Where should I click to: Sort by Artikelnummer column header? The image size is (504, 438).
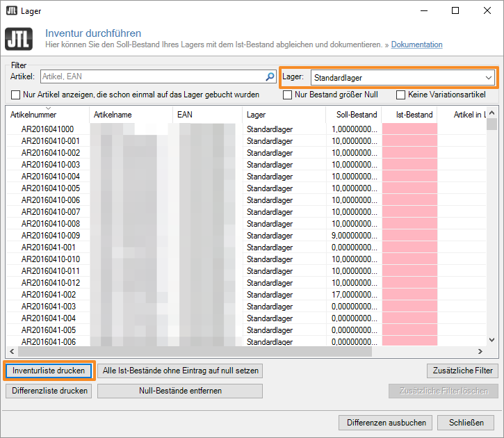click(x=47, y=115)
